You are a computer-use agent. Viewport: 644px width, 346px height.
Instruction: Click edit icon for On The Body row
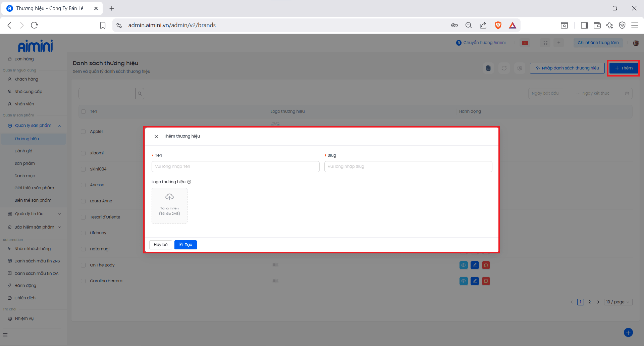pyautogui.click(x=475, y=265)
